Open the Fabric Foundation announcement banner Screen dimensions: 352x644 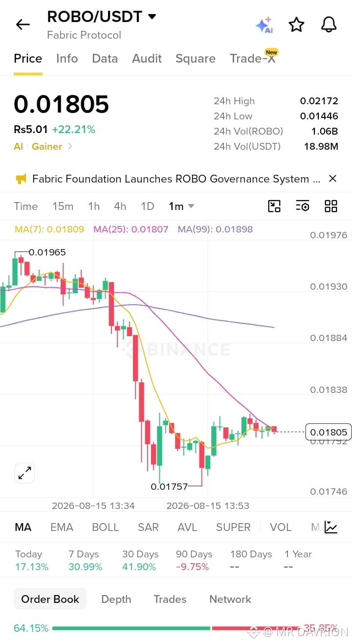tap(176, 179)
